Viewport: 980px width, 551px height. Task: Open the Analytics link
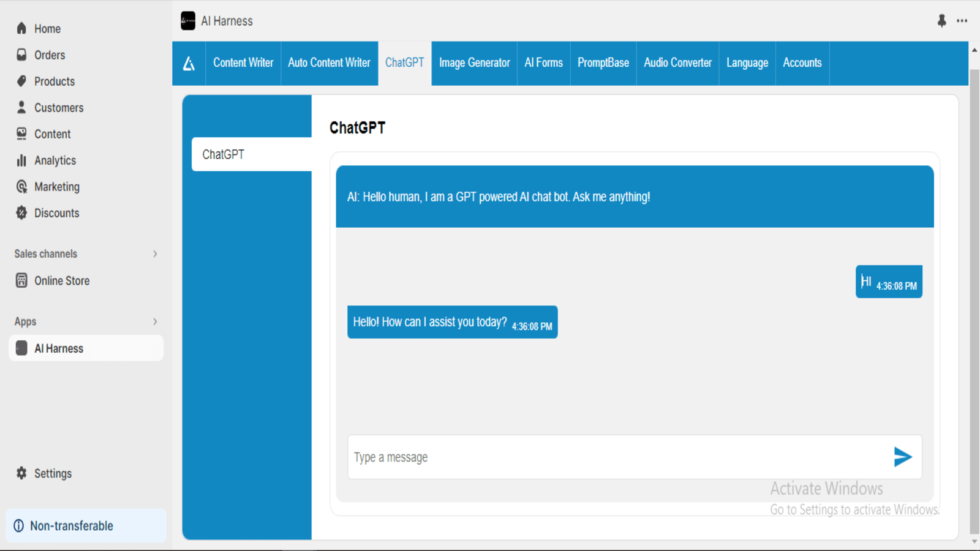pyautogui.click(x=55, y=160)
